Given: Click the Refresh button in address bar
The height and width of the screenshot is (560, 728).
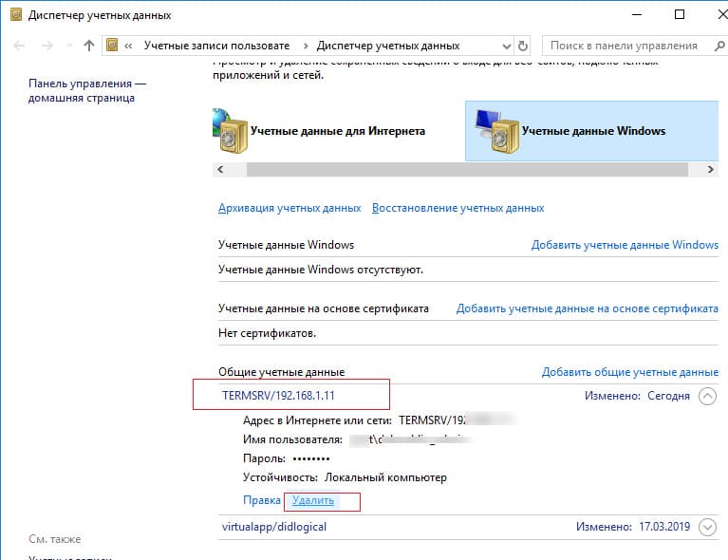Looking at the screenshot, I should [523, 46].
